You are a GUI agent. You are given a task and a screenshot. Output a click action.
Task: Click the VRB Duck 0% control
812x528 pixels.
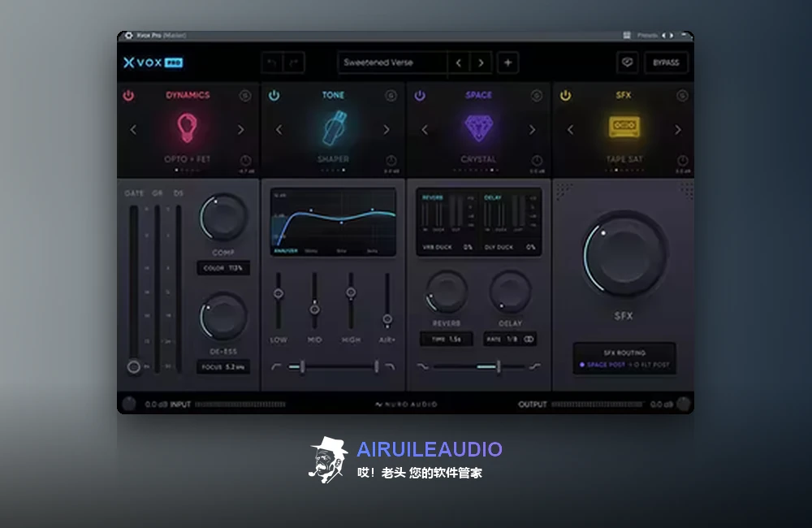(447, 247)
